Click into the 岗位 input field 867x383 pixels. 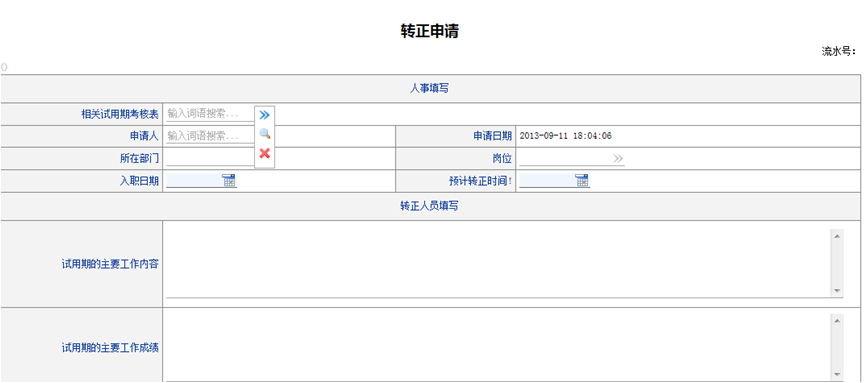(x=565, y=159)
